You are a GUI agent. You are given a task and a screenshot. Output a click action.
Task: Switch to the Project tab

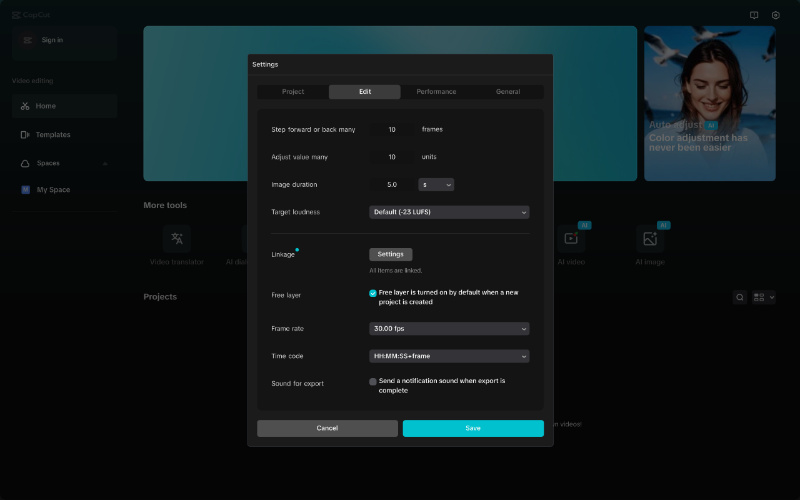tap(293, 92)
